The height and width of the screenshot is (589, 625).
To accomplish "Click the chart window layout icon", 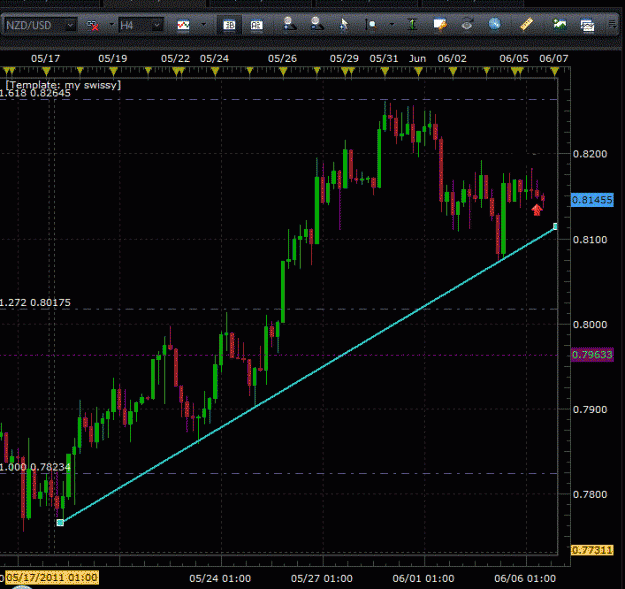I will 587,25.
